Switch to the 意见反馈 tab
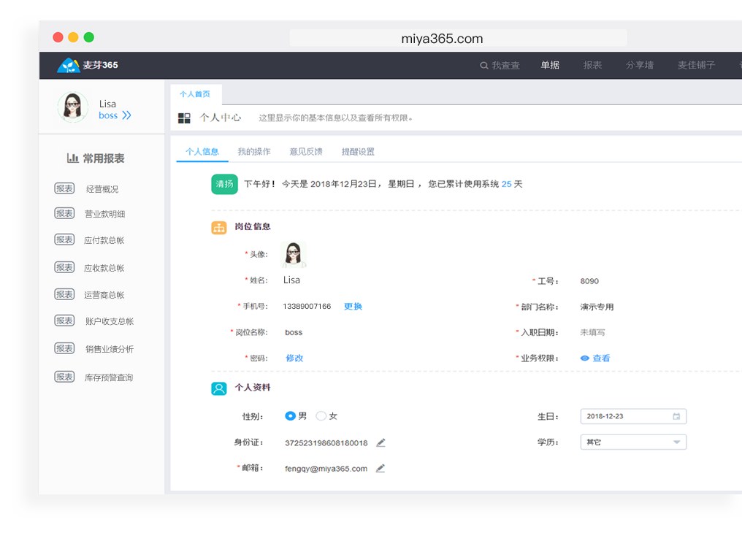Viewport: 742px width, 560px height. (306, 151)
